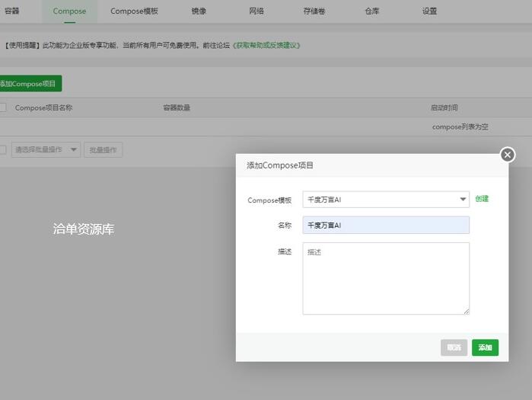Click the green 添加Compose项目 button
Viewport: 532px width, 400px height.
(30, 84)
